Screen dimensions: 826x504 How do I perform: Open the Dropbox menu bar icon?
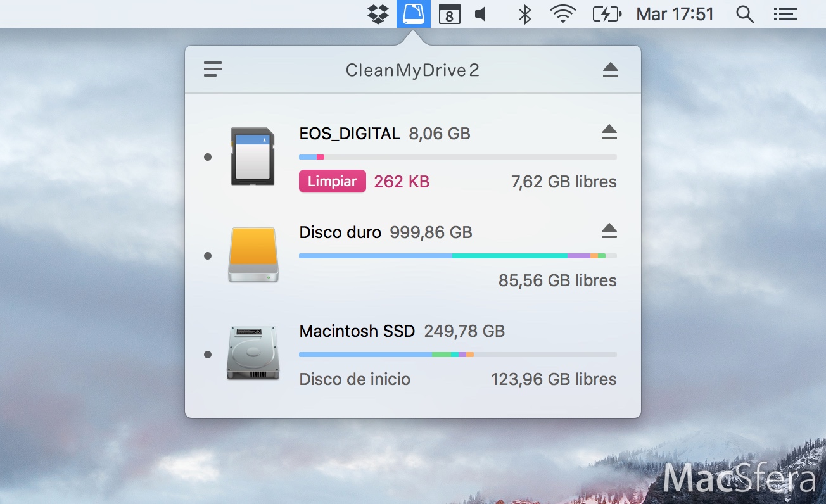(378, 14)
